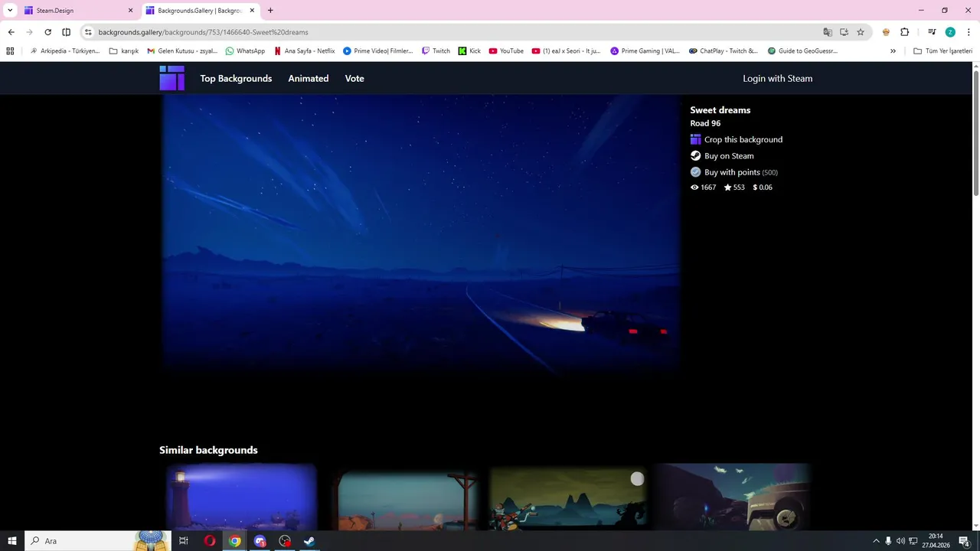980x551 pixels.
Task: Open the tab search dropdown arrow
Action: point(10,11)
